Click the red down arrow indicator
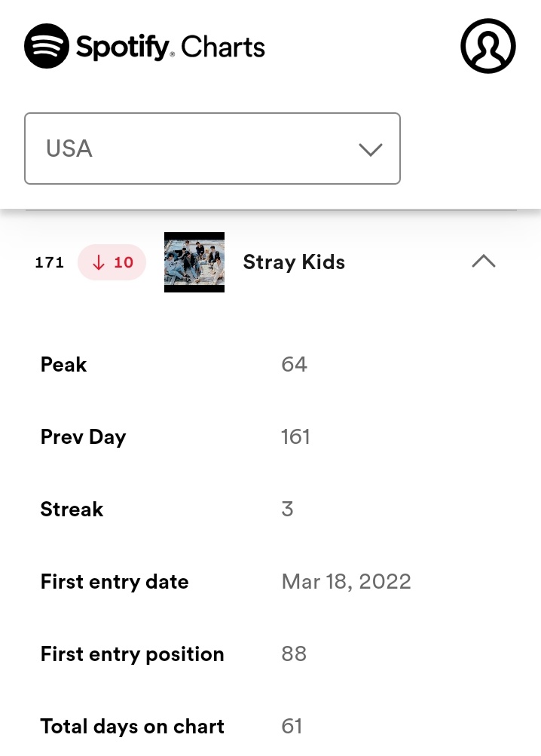 click(99, 262)
